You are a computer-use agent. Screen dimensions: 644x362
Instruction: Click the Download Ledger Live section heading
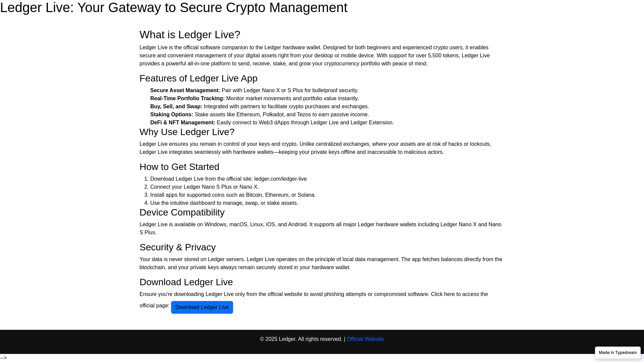[x=186, y=282]
